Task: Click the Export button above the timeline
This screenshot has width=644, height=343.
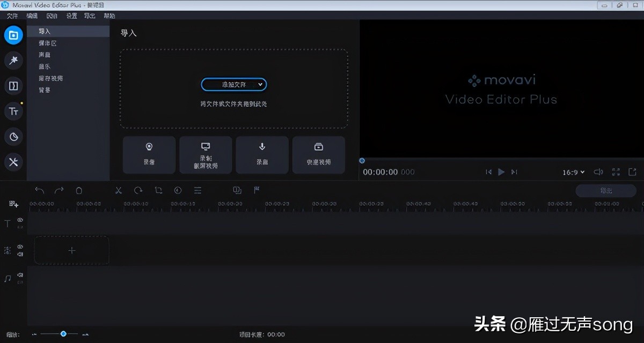Action: point(606,190)
